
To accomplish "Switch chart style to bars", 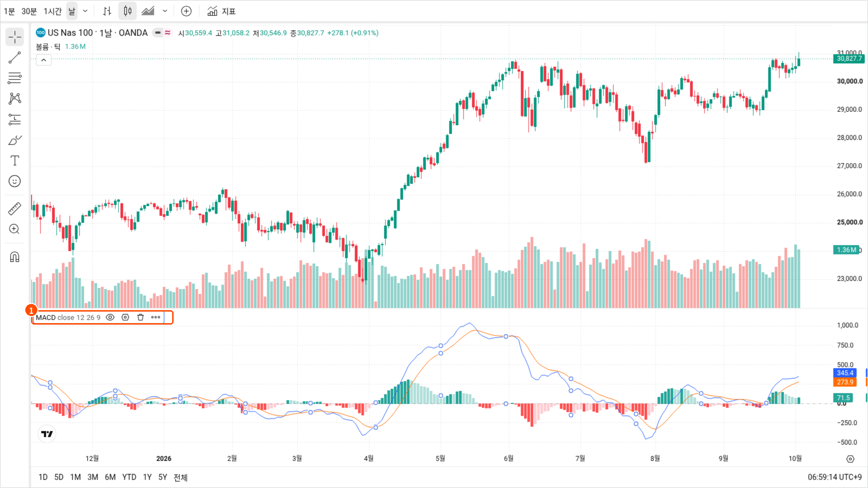I will click(x=107, y=11).
